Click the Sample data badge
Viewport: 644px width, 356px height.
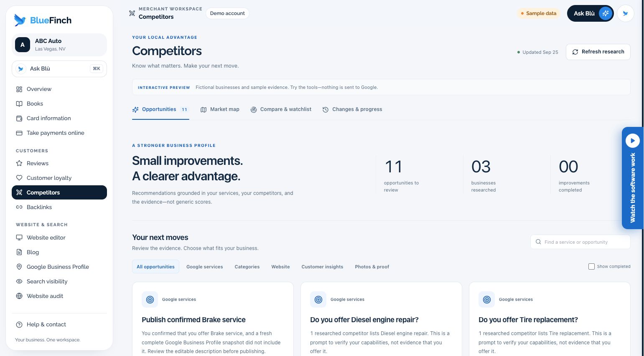pyautogui.click(x=539, y=13)
